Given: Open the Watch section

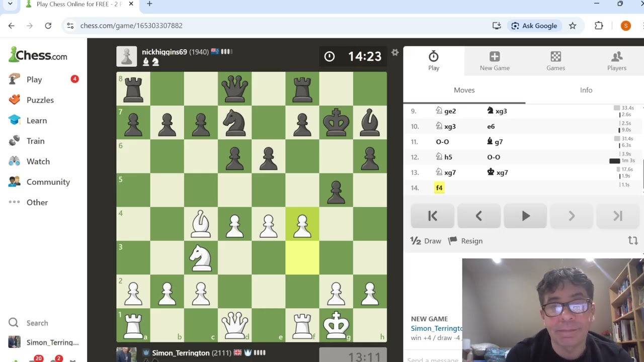Looking at the screenshot, I should (38, 161).
